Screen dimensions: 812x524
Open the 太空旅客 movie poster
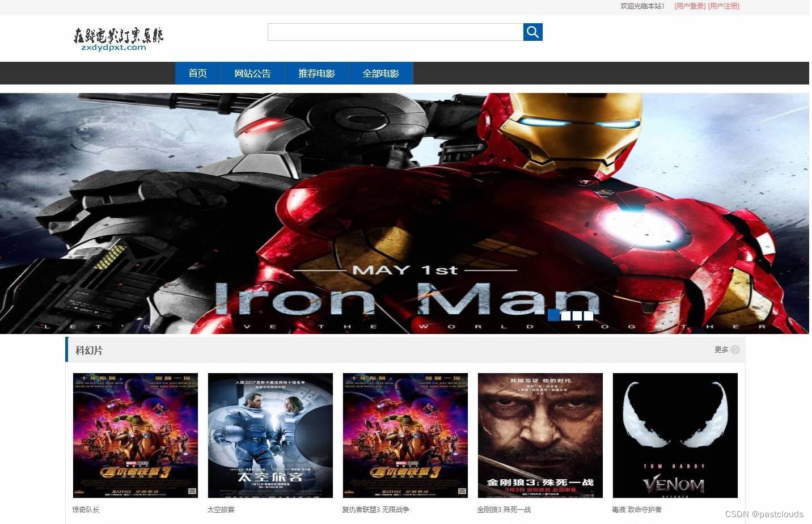pos(270,434)
